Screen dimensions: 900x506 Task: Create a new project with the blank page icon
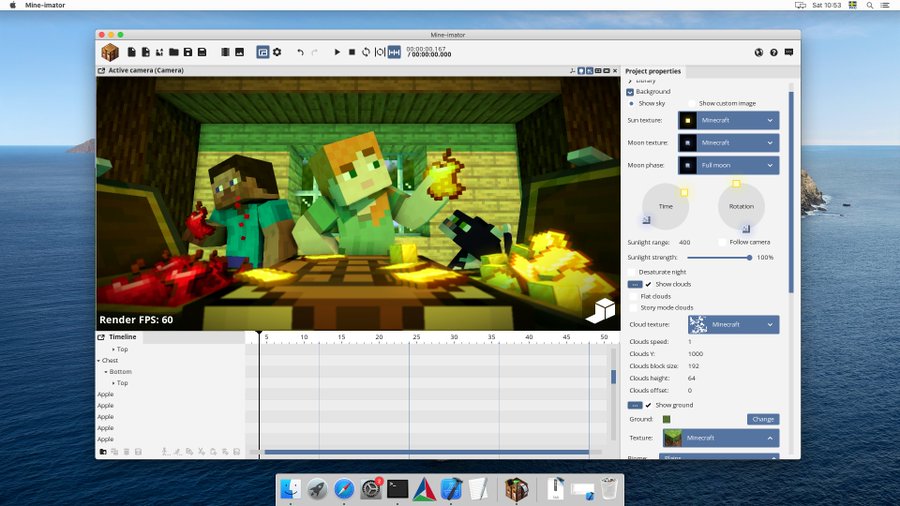pyautogui.click(x=131, y=52)
